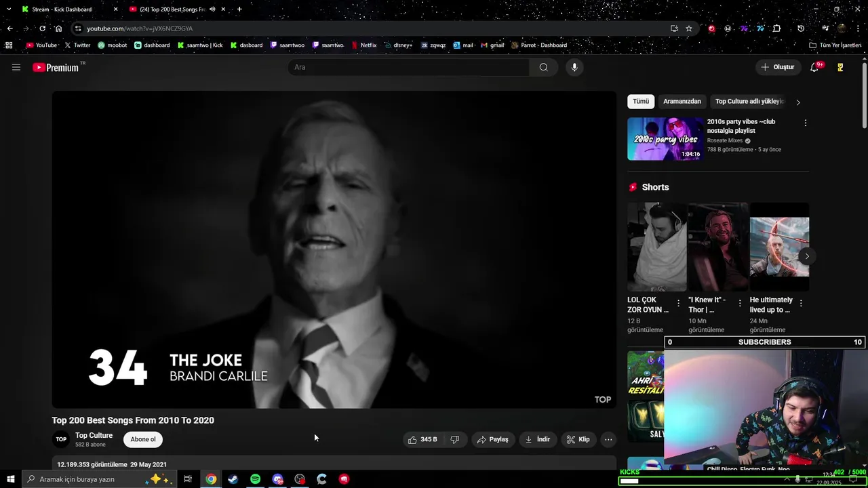
Task: Open the YouTube hamburger guide menu
Action: (x=16, y=67)
